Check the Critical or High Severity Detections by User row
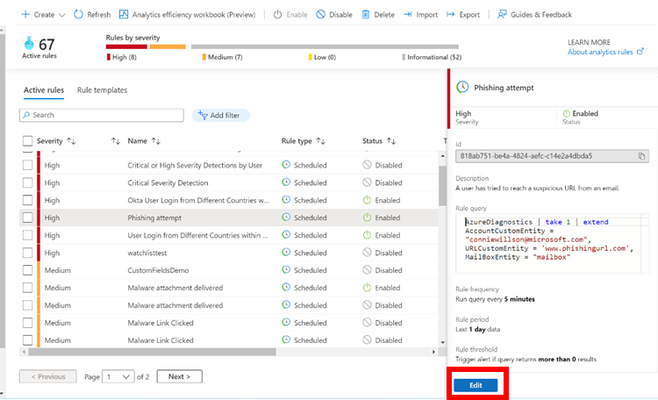 pos(27,165)
